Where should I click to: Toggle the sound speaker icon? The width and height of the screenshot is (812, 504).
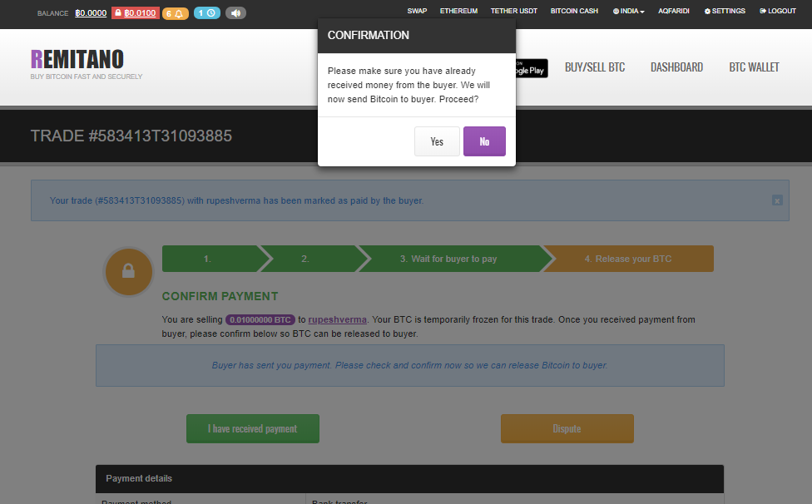(235, 13)
